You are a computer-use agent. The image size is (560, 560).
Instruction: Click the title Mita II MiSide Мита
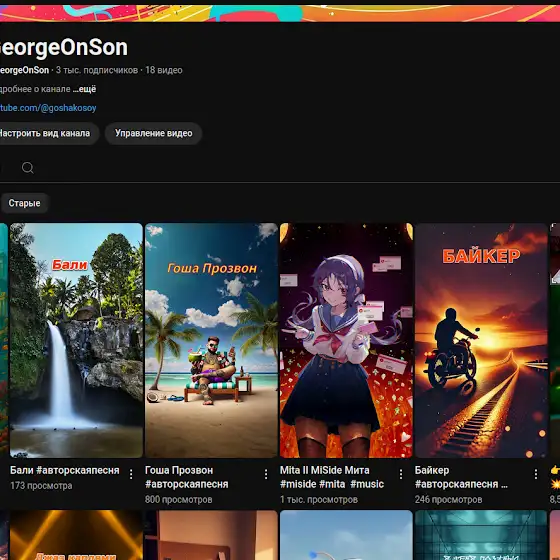click(x=332, y=477)
